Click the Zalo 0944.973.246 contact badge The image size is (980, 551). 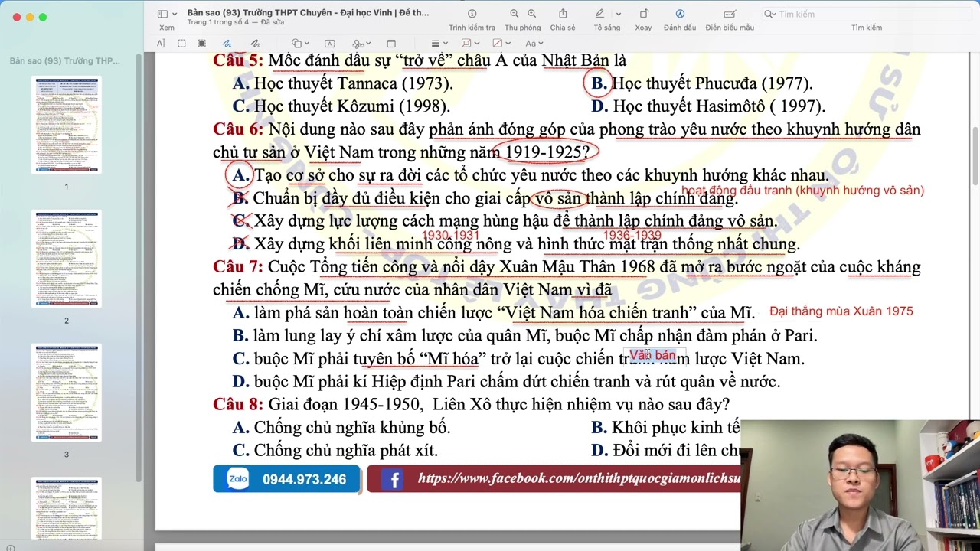click(x=286, y=479)
